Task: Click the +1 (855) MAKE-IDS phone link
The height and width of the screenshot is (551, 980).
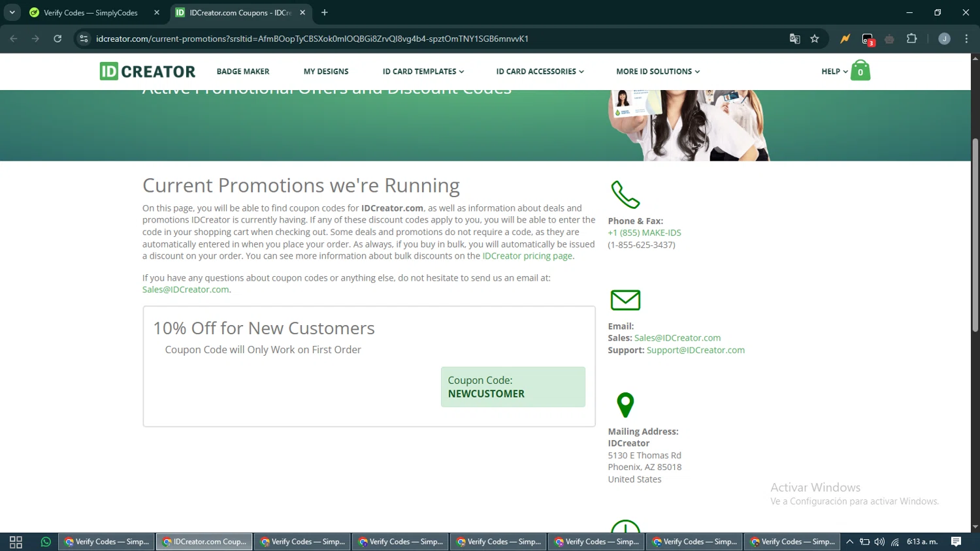Action: click(x=644, y=232)
